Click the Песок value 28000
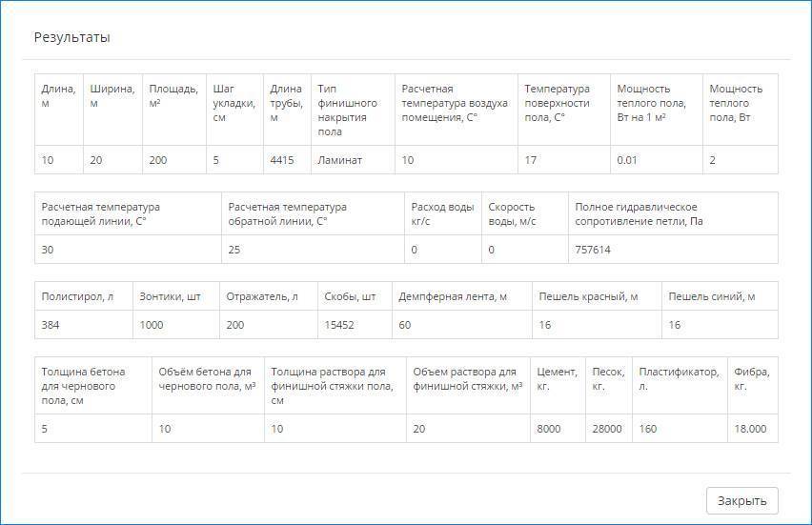812x525 pixels. click(607, 429)
